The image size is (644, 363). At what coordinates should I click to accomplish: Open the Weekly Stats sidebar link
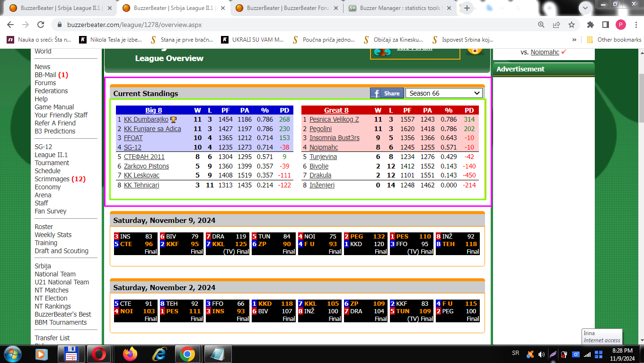53,235
